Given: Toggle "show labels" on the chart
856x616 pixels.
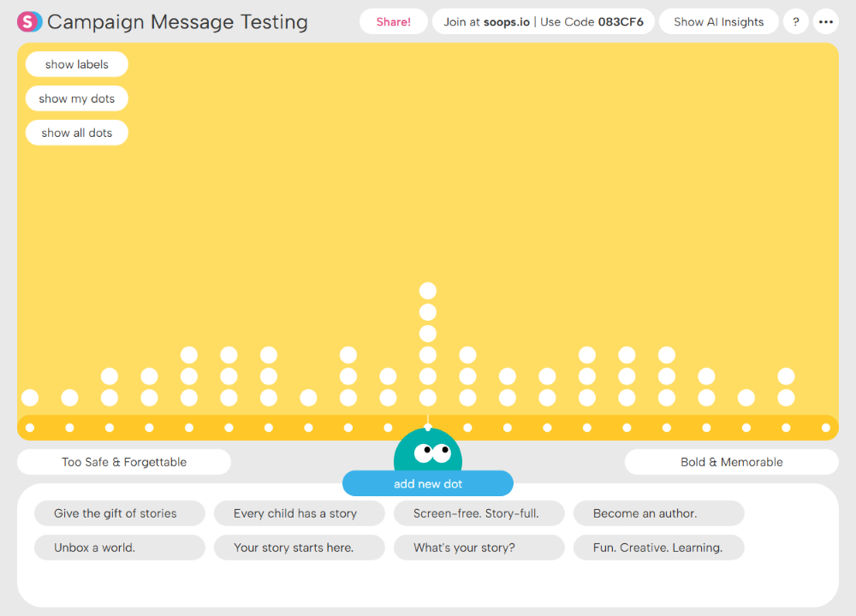Looking at the screenshot, I should click(76, 64).
